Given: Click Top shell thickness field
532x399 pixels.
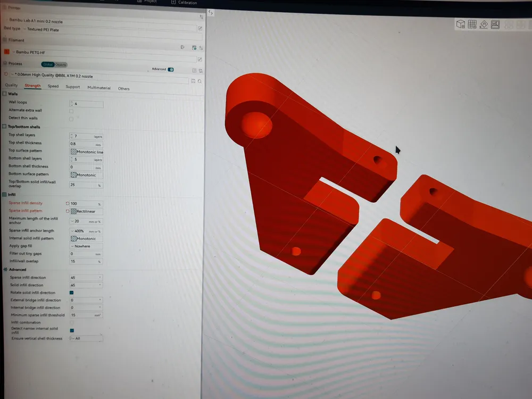Looking at the screenshot, I should pos(86,144).
